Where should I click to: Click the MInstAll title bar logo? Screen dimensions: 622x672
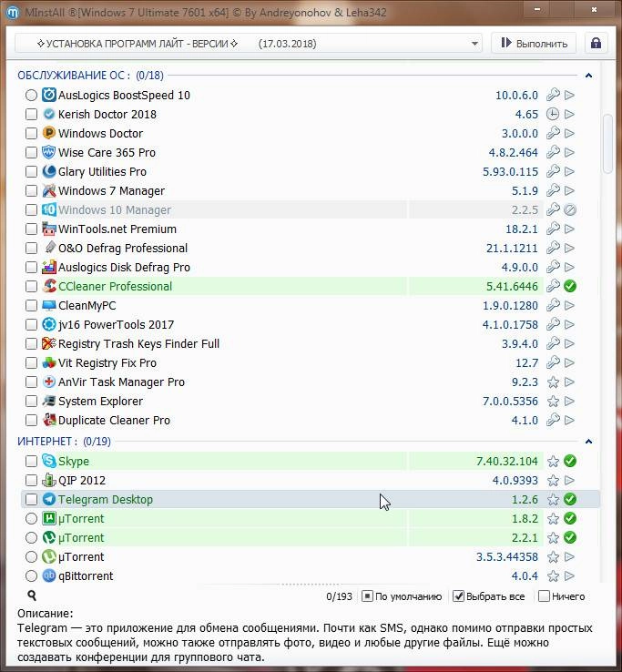pos(13,12)
